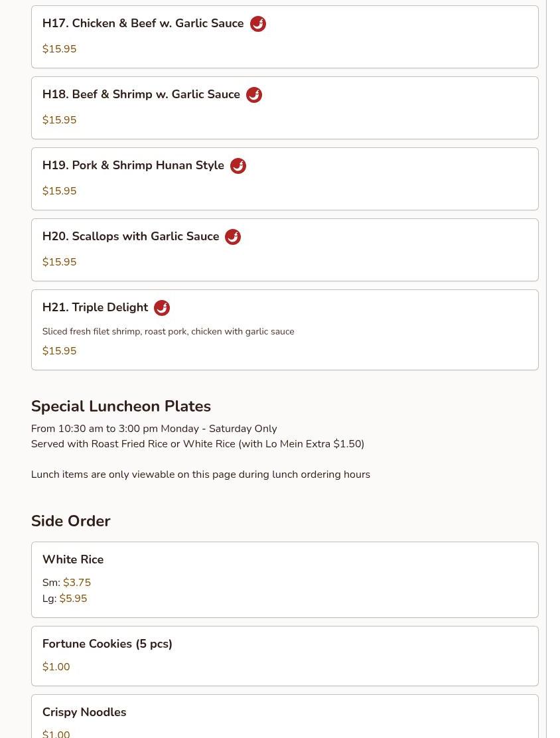
Task: Open Crispy Noodles side order
Action: click(x=285, y=716)
